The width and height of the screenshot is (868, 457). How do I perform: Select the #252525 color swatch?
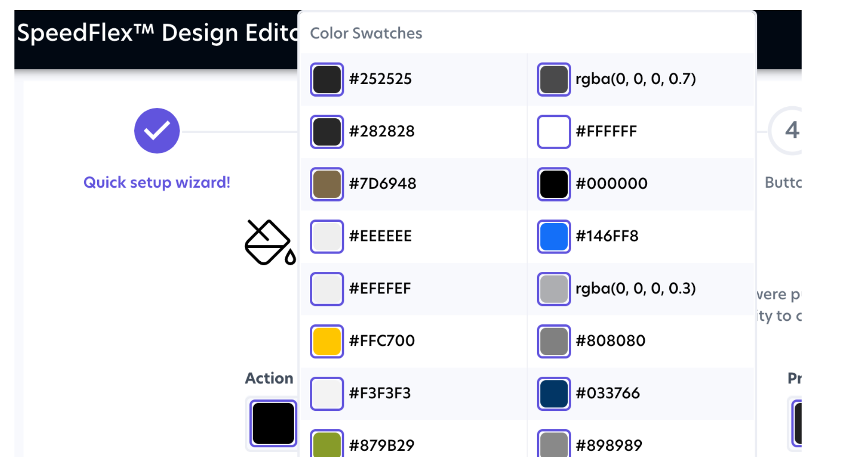pos(327,79)
